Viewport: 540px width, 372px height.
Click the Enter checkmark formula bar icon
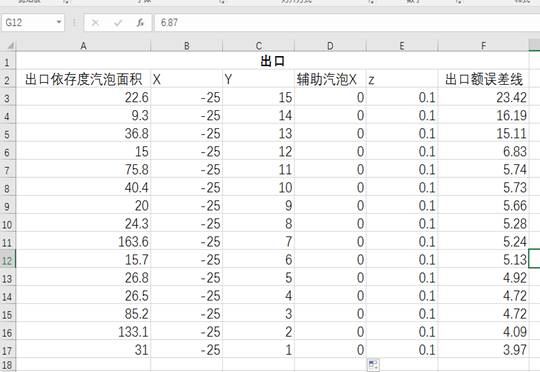pyautogui.click(x=118, y=23)
